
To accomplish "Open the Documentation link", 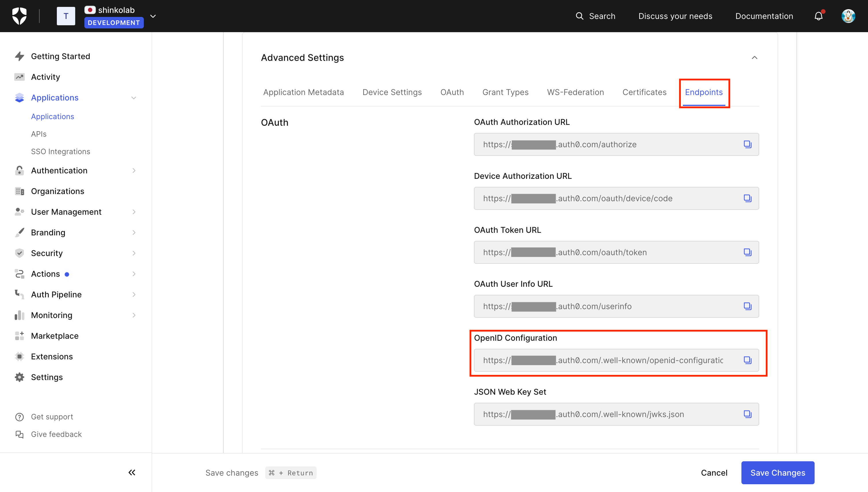I will pos(764,16).
